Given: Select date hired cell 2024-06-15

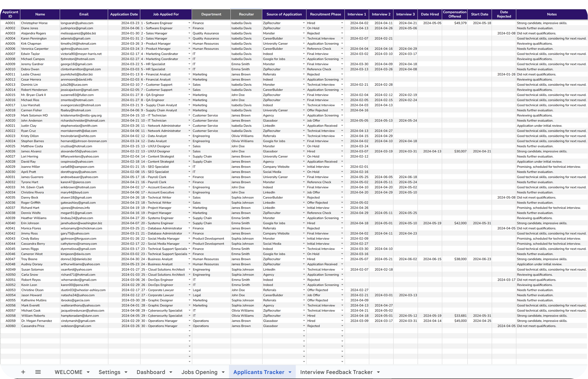Looking at the screenshot, I should coord(430,259).
